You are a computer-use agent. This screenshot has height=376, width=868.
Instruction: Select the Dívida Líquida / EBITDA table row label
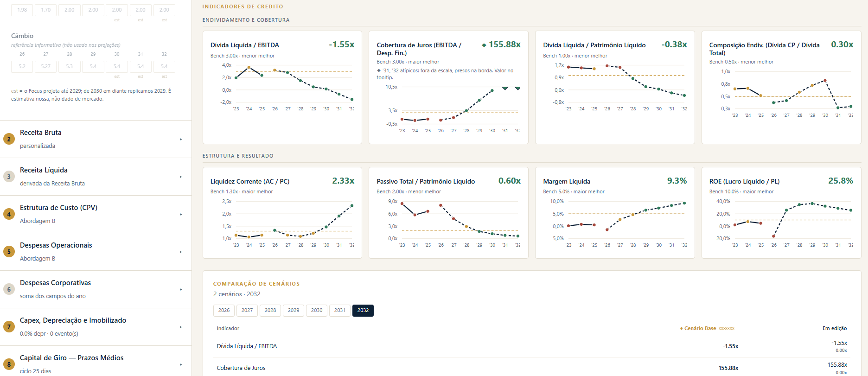click(x=247, y=346)
